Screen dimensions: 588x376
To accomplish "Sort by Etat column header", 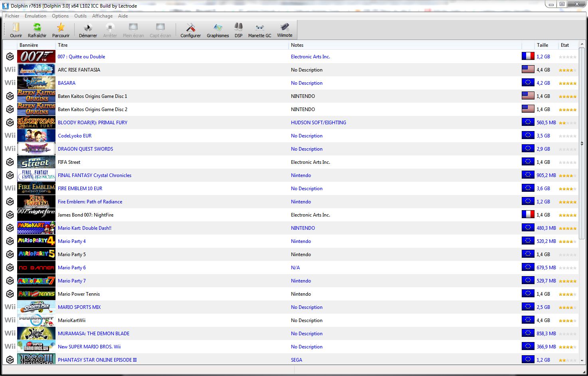I will pyautogui.click(x=568, y=45).
